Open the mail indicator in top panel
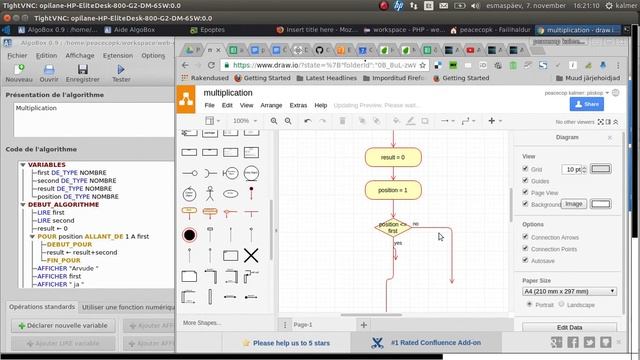Image resolution: width=640 pixels, height=360 pixels. (x=444, y=6)
